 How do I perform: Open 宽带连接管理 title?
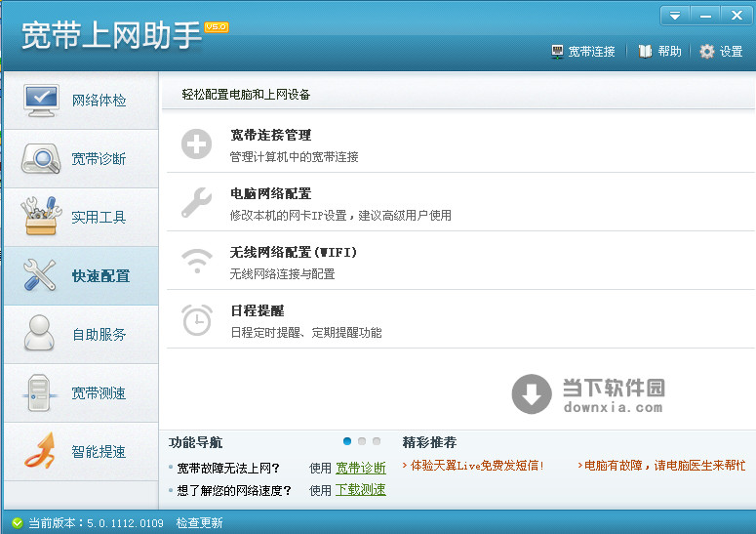[270, 135]
